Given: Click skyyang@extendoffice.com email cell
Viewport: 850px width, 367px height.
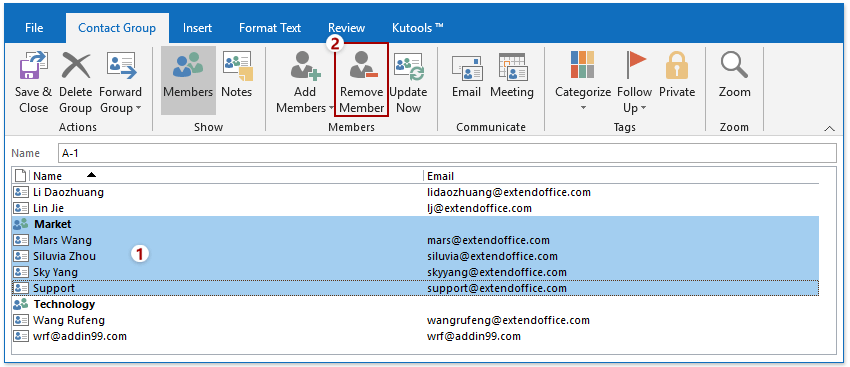Looking at the screenshot, I should click(497, 272).
